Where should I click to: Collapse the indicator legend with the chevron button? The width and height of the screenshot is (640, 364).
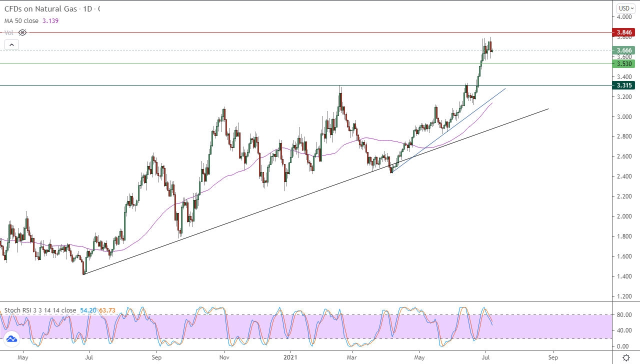click(12, 45)
